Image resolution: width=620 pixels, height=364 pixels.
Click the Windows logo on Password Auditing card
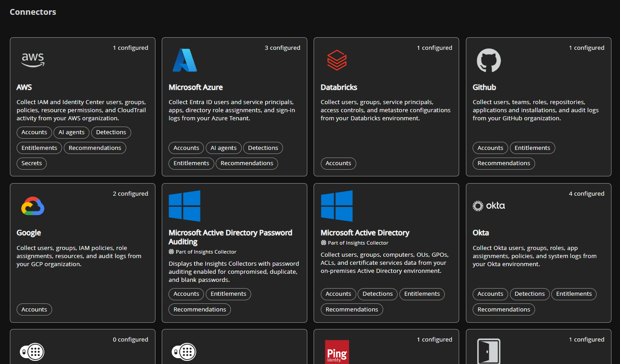pos(185,206)
